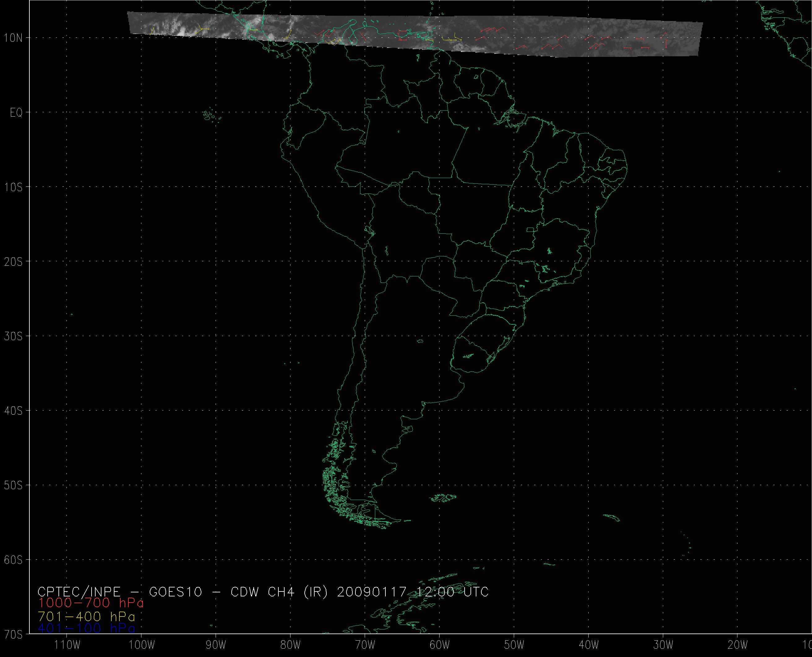This screenshot has width=812, height=657.
Task: Click the 50S latitude label
Action: [14, 485]
